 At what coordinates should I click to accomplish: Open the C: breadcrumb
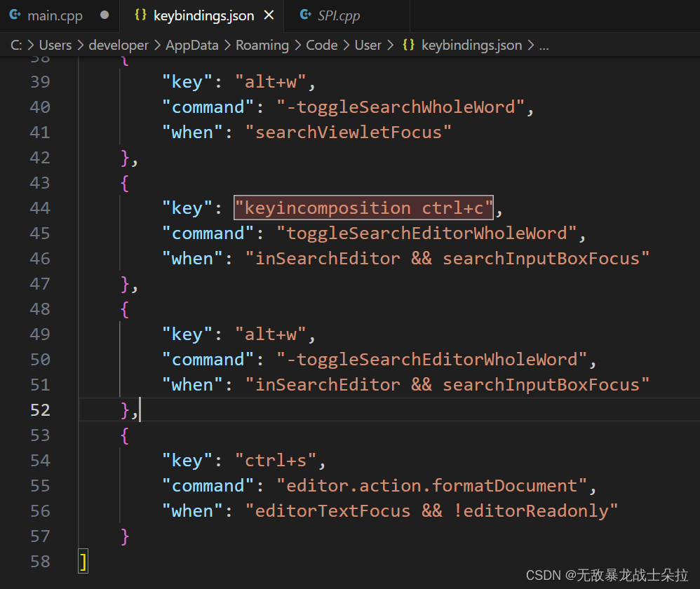[x=16, y=45]
